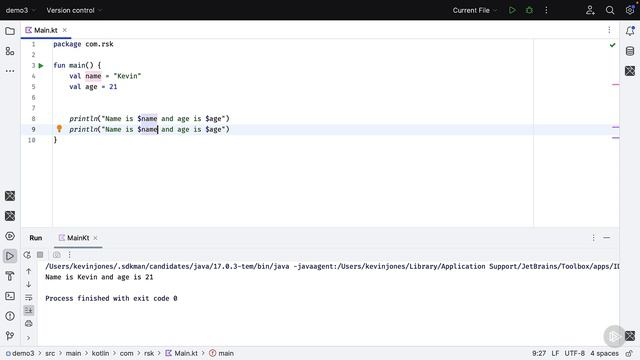Open the Services tool window icon
Screen dimensions: 640x360
click(x=10, y=236)
